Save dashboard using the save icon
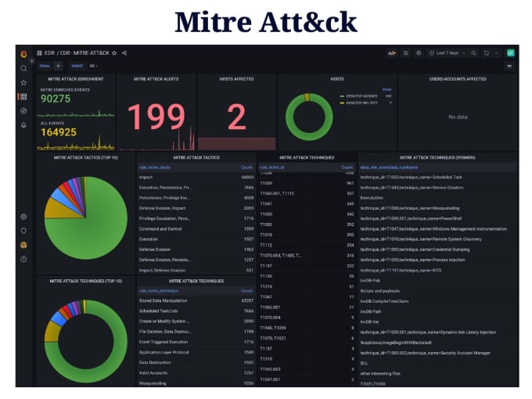 (406, 53)
